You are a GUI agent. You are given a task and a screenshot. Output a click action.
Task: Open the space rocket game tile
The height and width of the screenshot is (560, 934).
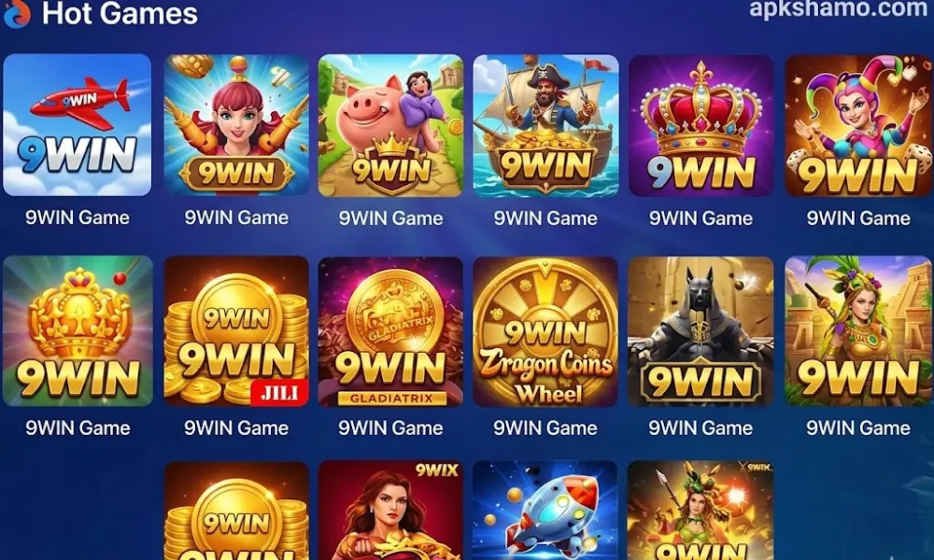(545, 511)
